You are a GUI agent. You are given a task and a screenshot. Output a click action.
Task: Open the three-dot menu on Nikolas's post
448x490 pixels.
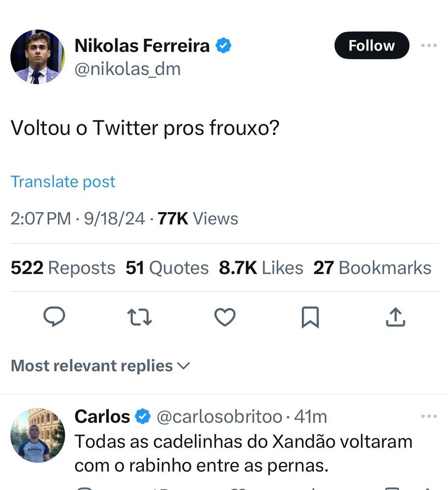[x=429, y=46]
